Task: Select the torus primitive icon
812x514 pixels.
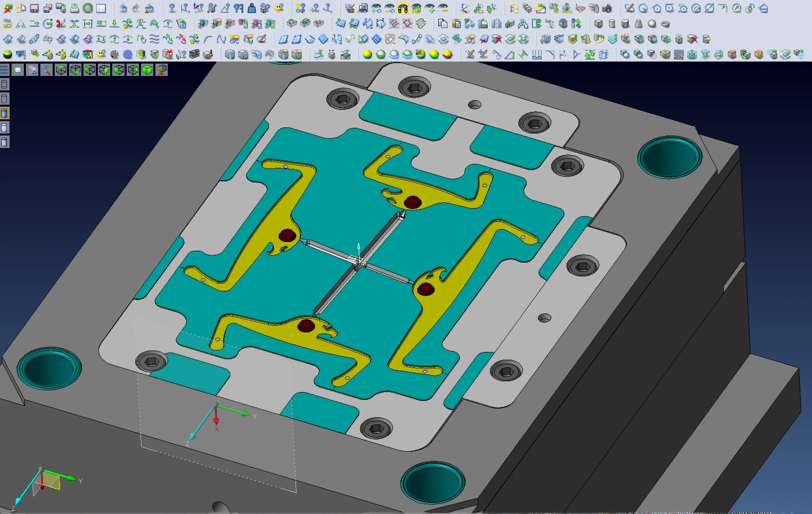Action: point(665,24)
